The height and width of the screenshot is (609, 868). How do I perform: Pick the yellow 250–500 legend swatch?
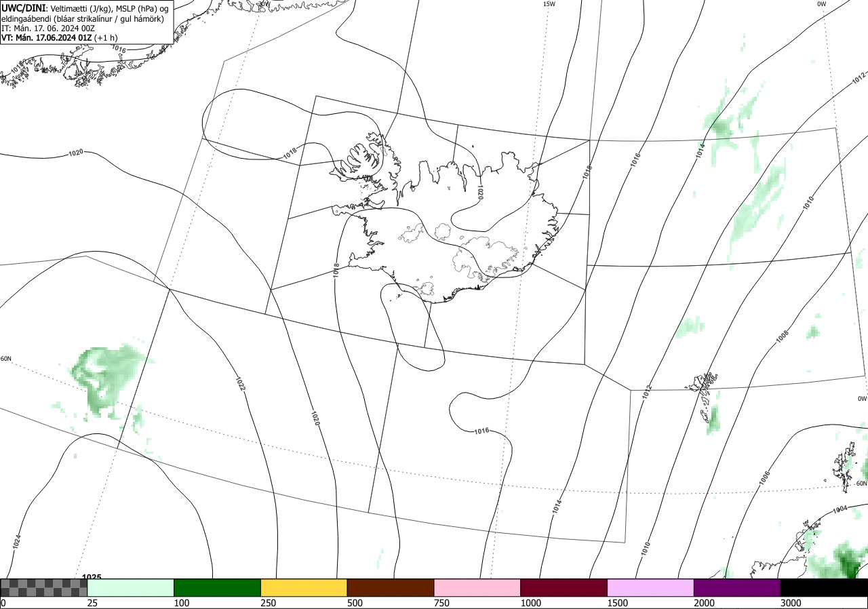tap(304, 587)
